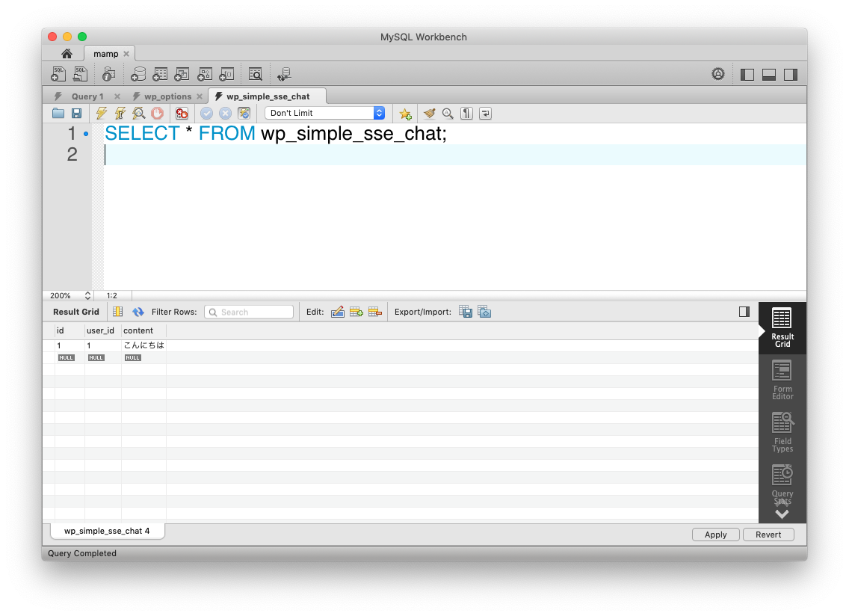Click the Apply button
Image resolution: width=849 pixels, height=616 pixels.
(715, 534)
